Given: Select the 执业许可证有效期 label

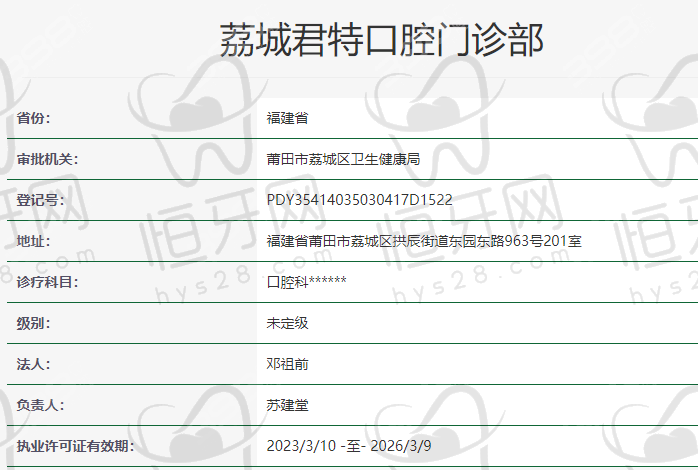Looking at the screenshot, I should (x=75, y=446).
